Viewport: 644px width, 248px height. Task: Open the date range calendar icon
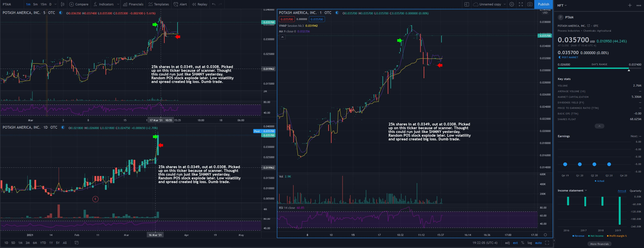(x=77, y=243)
